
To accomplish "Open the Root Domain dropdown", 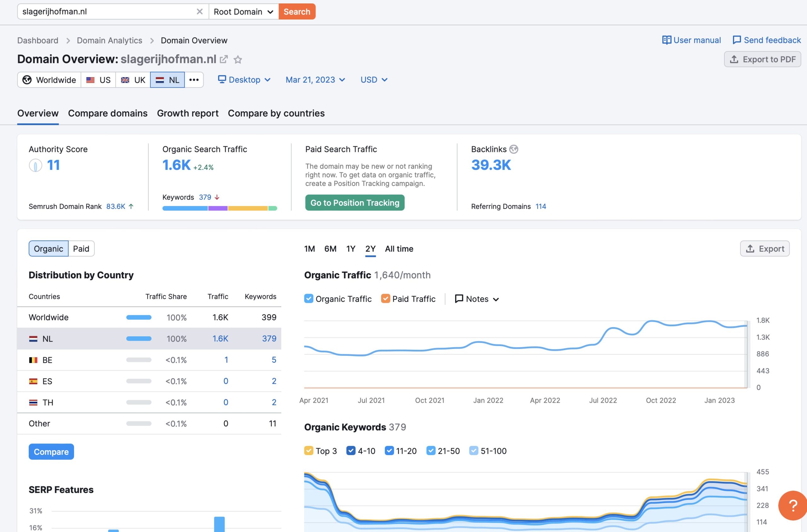I will (x=244, y=12).
